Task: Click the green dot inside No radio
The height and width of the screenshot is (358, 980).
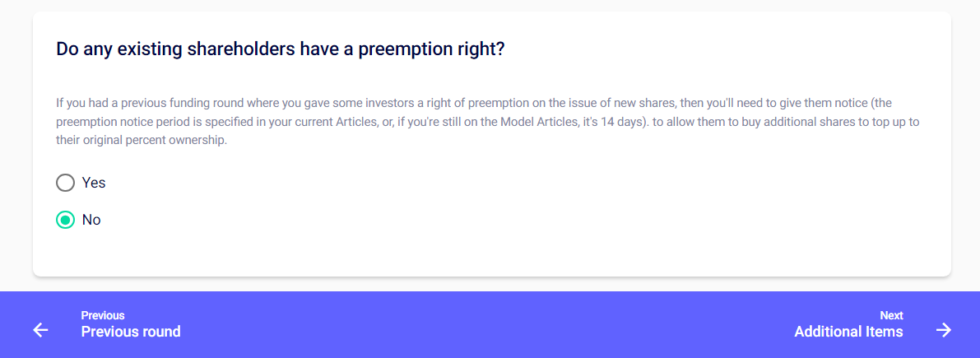Action: (x=65, y=220)
